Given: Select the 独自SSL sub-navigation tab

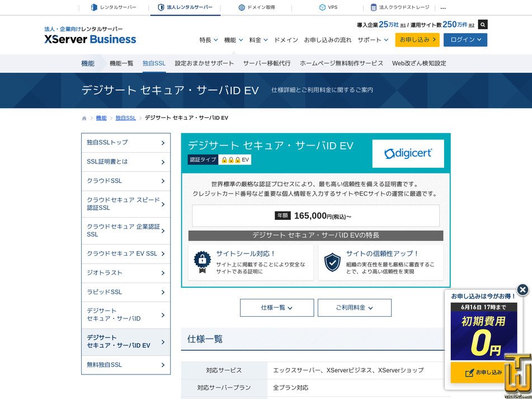Looking at the screenshot, I should [x=154, y=63].
